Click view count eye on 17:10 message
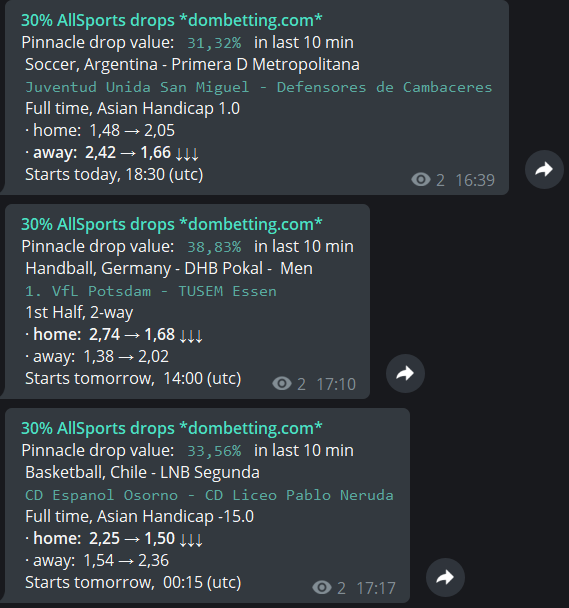The height and width of the screenshot is (608, 569). point(282,383)
